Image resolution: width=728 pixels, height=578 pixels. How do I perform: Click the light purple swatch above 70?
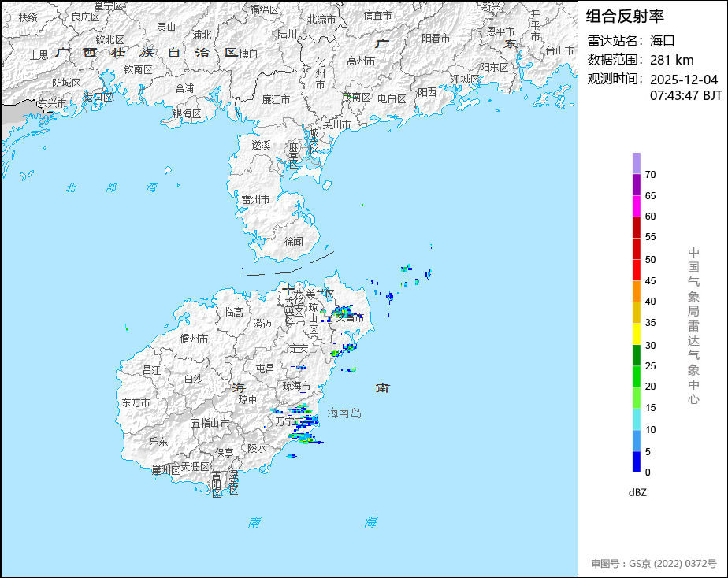point(637,163)
